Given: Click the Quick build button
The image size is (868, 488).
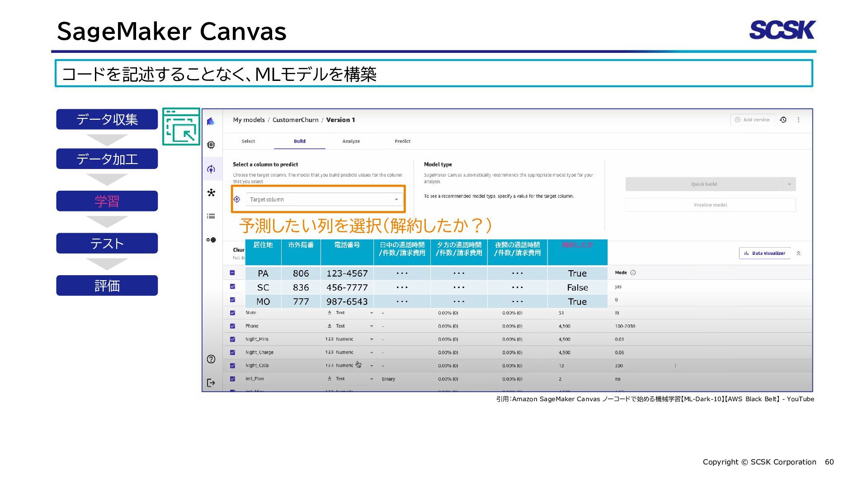Looking at the screenshot, I should coord(704,184).
